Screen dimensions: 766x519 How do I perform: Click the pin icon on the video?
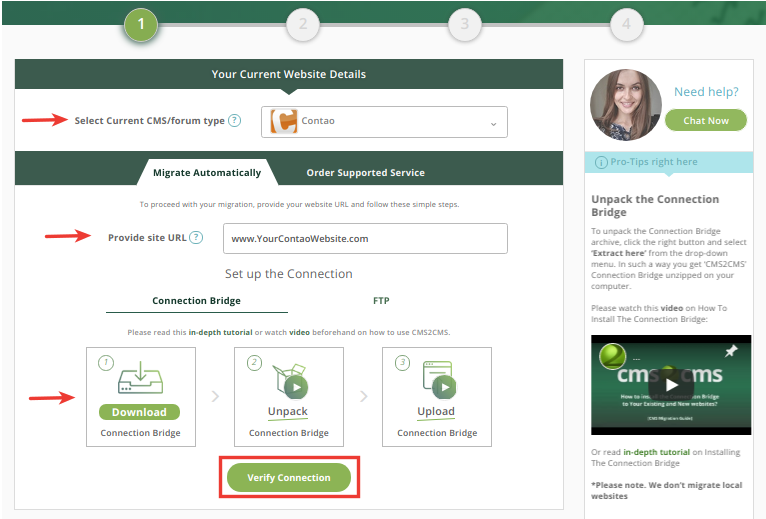(731, 351)
